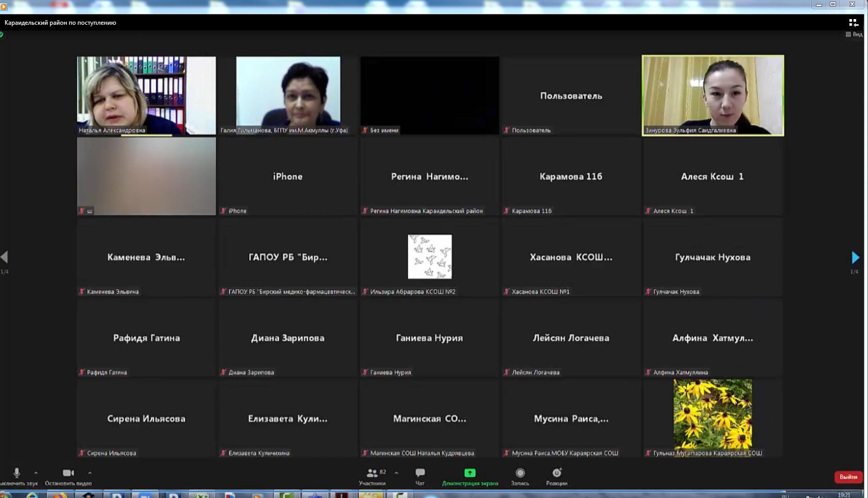Expand audio options arrow beside microphone
This screenshot has width=868, height=498.
(36, 473)
